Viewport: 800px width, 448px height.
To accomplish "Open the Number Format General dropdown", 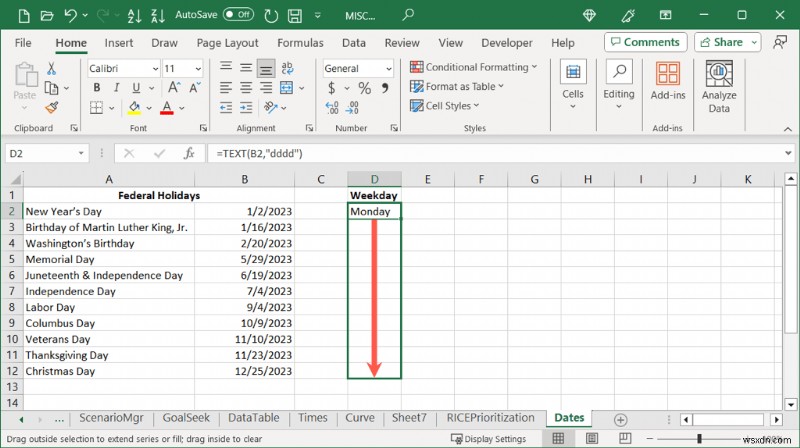I will 389,68.
